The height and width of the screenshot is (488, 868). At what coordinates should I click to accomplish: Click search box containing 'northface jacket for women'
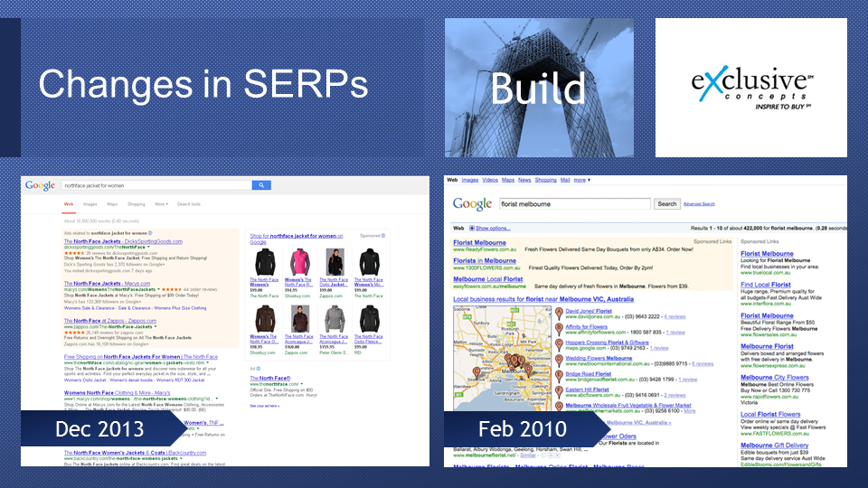click(156, 185)
